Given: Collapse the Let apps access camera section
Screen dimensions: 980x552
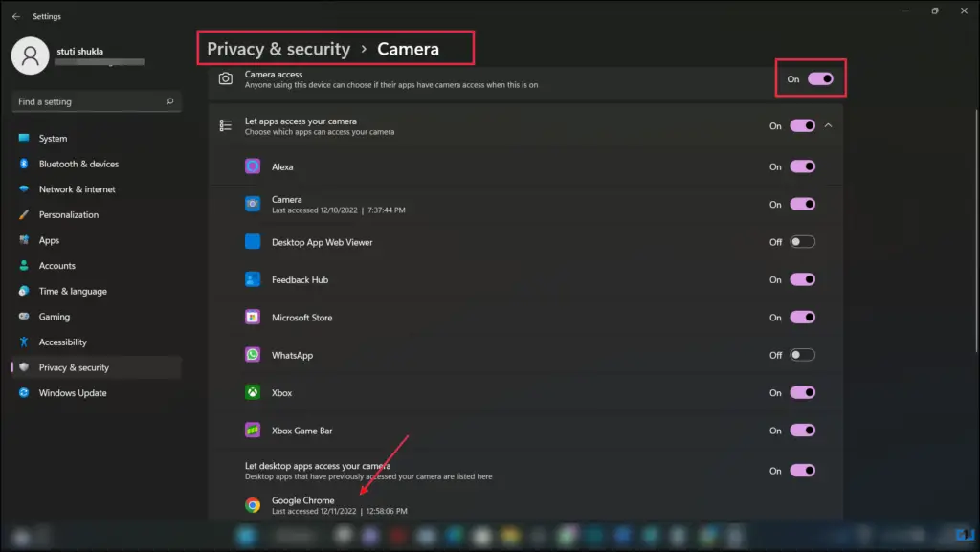Looking at the screenshot, I should (x=828, y=125).
